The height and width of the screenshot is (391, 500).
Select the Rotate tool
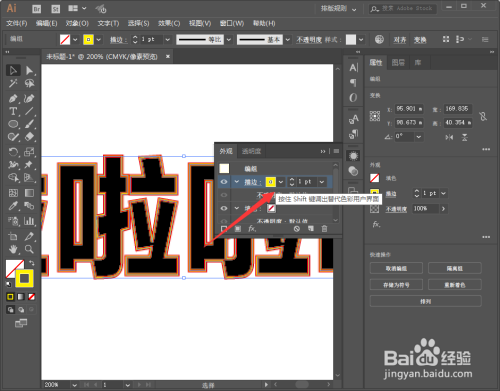[13, 152]
